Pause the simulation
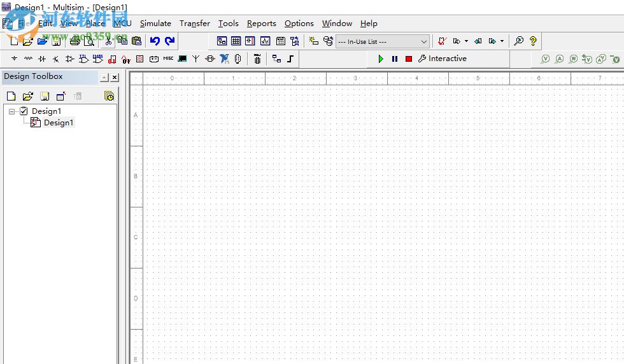The width and height of the screenshot is (624, 364). 395,59
